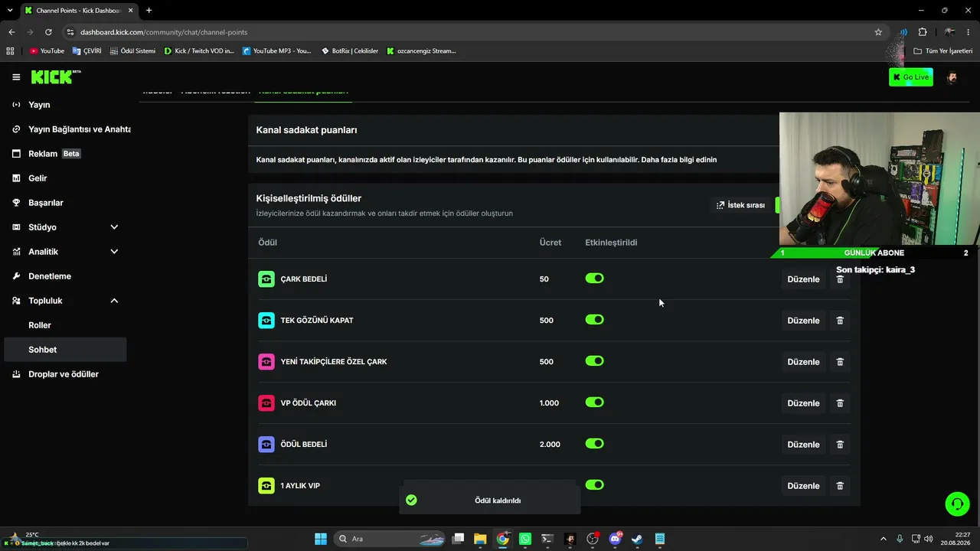The width and height of the screenshot is (980, 551).
Task: Open Discord from the taskbar
Action: [x=615, y=539]
